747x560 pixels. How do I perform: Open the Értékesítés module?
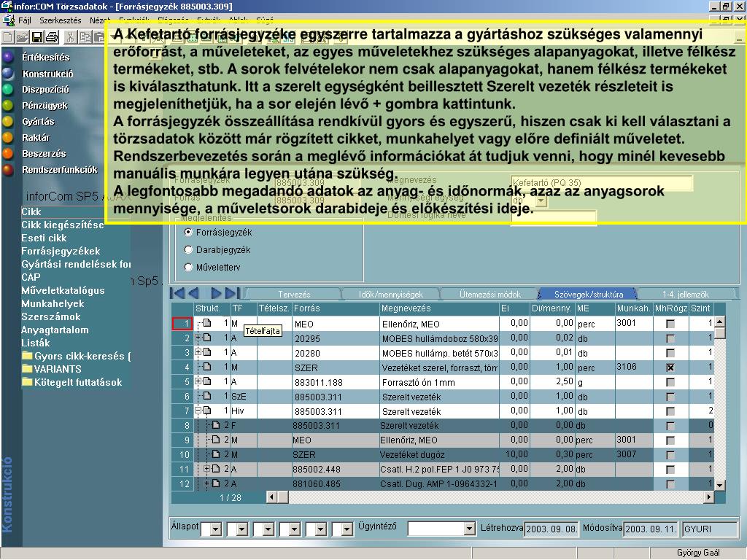(x=46, y=58)
